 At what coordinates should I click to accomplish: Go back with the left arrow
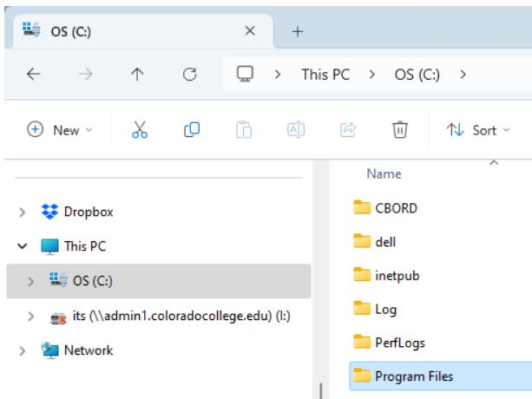click(34, 74)
